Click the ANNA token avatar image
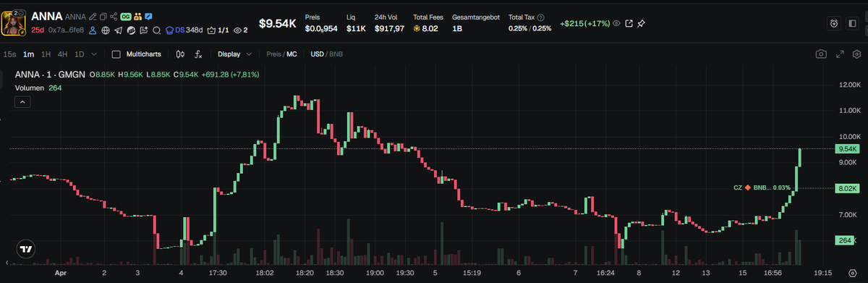 (x=13, y=24)
